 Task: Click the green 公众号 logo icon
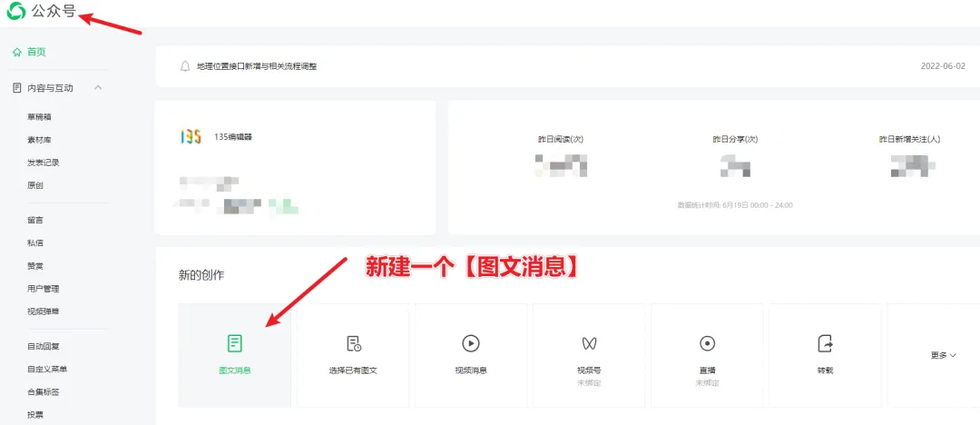(x=17, y=11)
